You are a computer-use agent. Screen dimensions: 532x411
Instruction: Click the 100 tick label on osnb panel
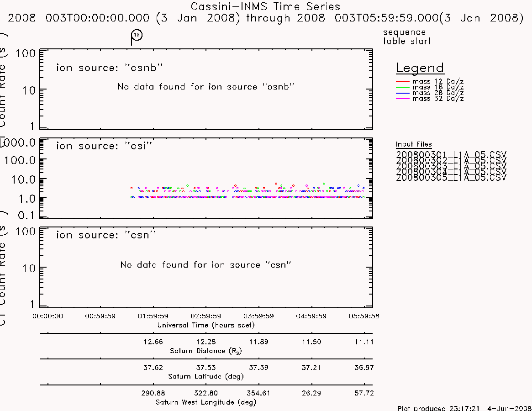coord(26,53)
